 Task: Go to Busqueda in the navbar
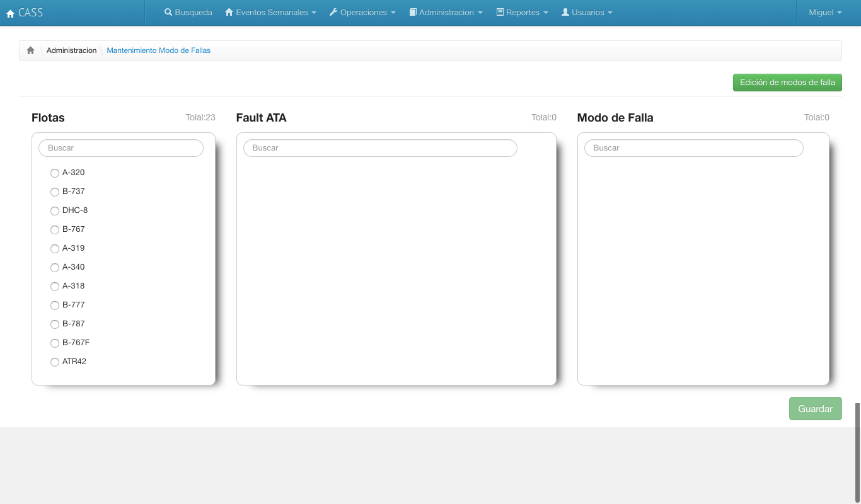click(x=188, y=13)
